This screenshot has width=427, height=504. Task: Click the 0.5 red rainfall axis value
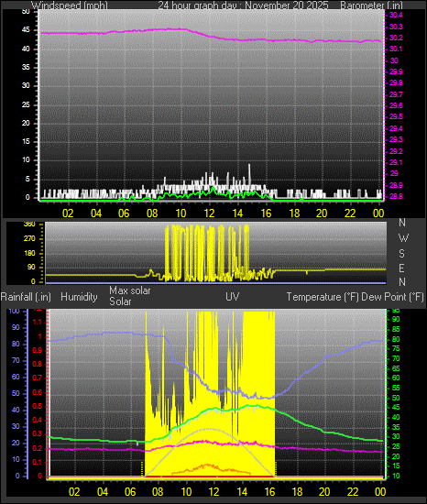[x=37, y=406]
